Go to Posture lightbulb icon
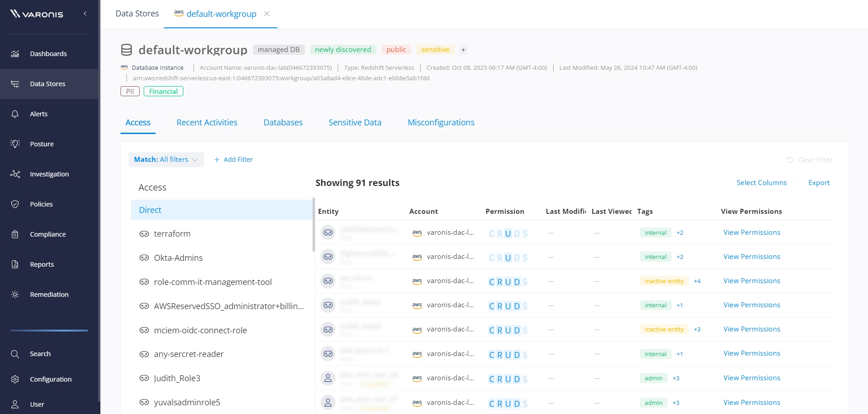This screenshot has height=414, width=868. tap(15, 144)
